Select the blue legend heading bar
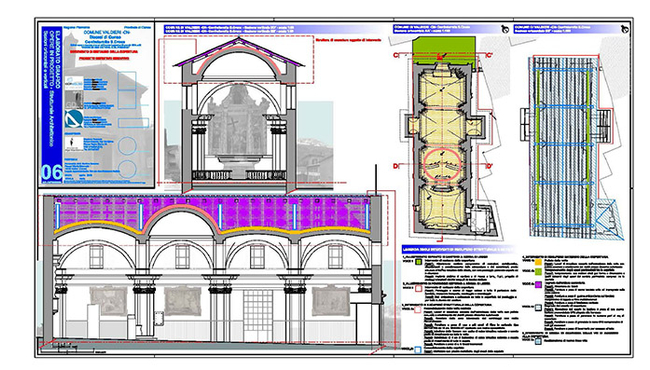650x370 pixels. (x=458, y=249)
